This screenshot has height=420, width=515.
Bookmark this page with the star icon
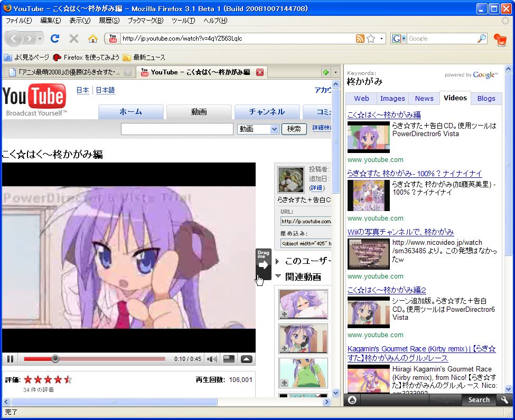point(371,39)
